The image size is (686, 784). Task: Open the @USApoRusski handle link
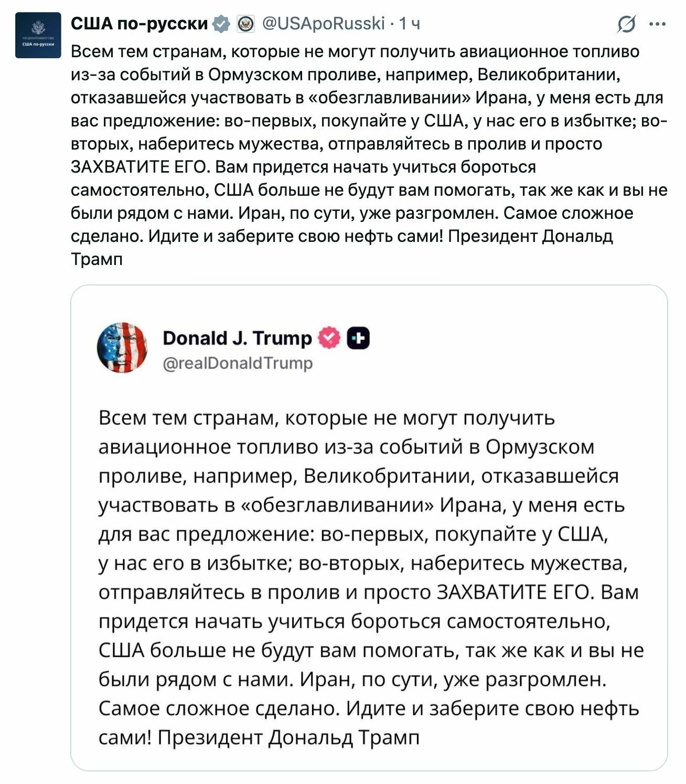(x=323, y=24)
